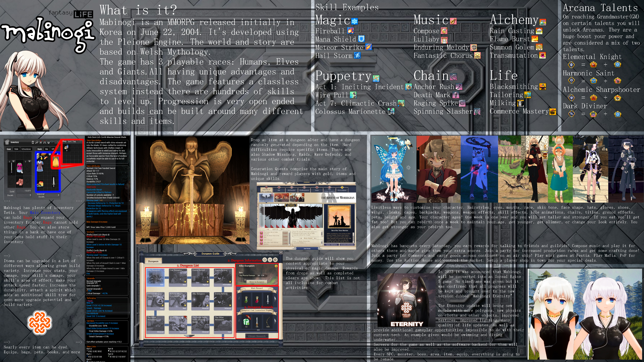Open the Dungeon tab in Dungeon Guide
The image size is (644, 362).
click(153, 261)
